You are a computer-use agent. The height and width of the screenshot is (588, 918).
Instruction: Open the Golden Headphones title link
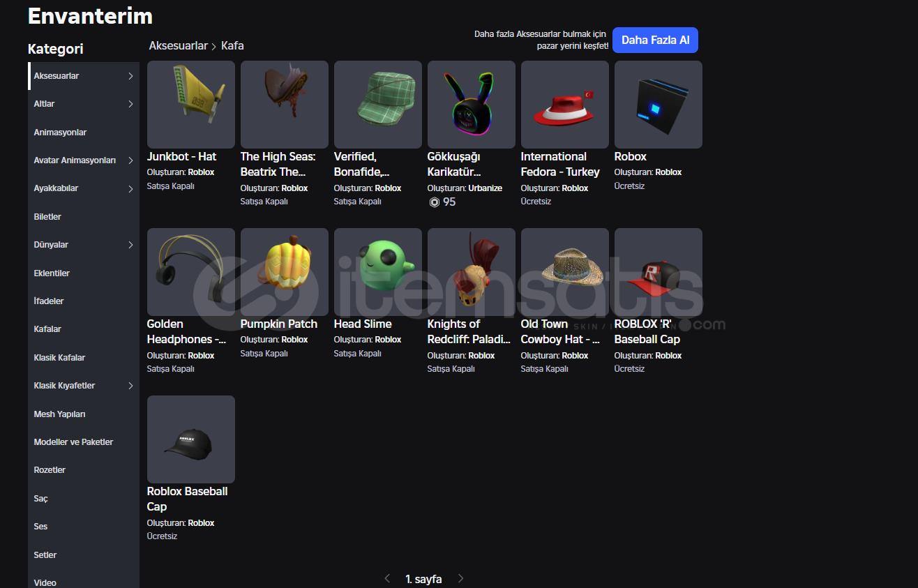click(186, 332)
